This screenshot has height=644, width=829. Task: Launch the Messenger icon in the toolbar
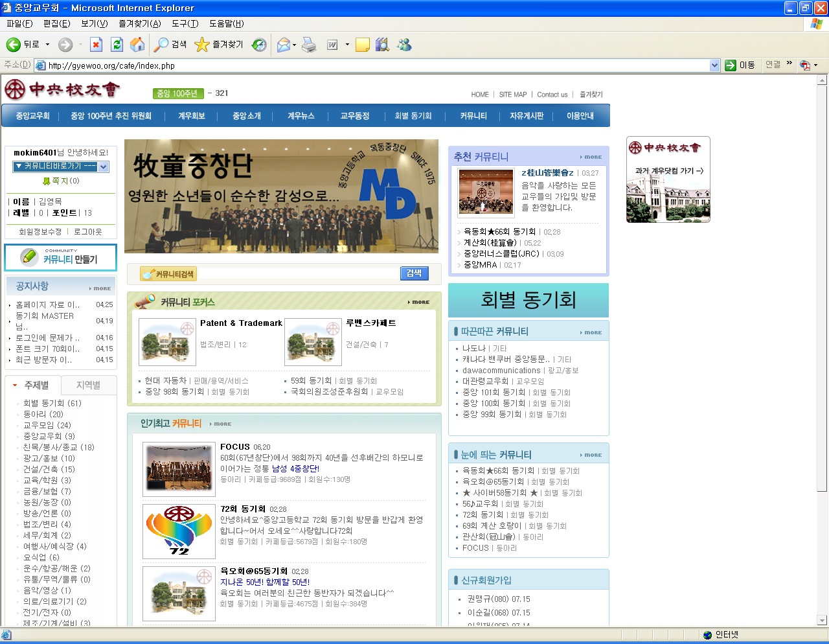(405, 45)
